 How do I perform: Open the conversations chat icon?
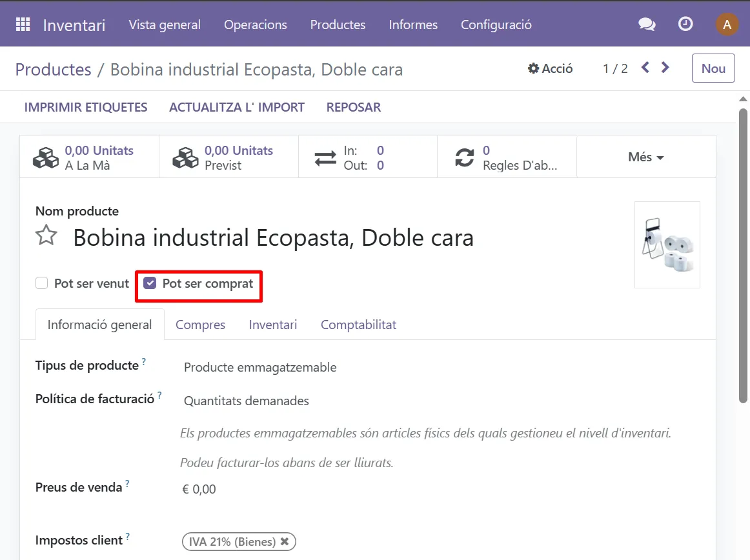tap(647, 25)
